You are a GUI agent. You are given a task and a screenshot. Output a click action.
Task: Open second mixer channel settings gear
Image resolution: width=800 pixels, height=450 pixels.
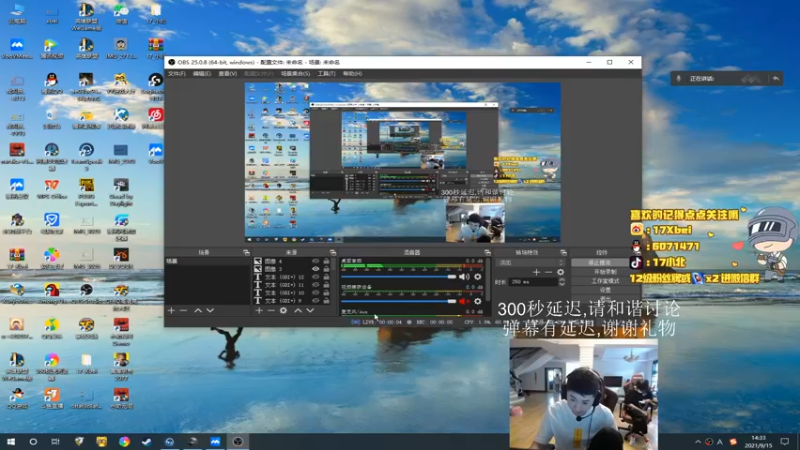click(x=478, y=301)
